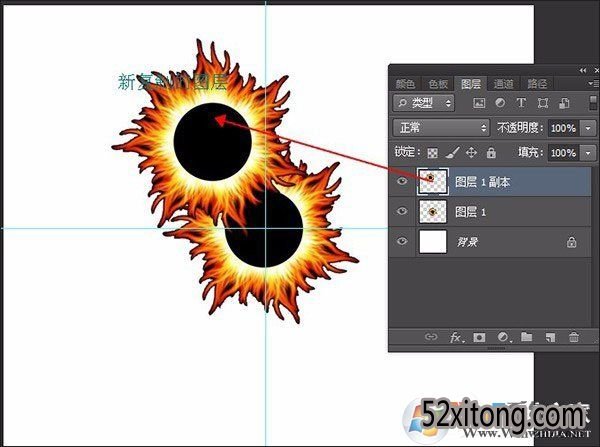Open Layers panel flyout menu
Image resolution: width=600 pixels, height=447 pixels.
[592, 83]
